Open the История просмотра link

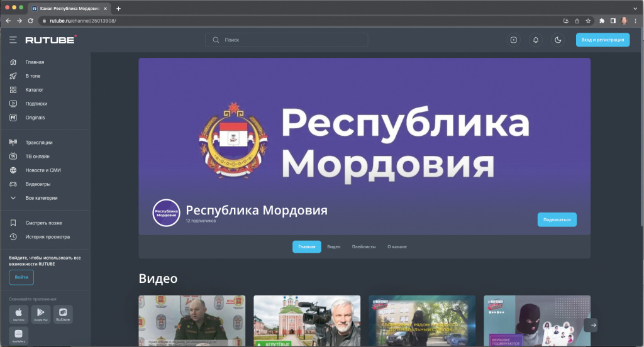(48, 237)
